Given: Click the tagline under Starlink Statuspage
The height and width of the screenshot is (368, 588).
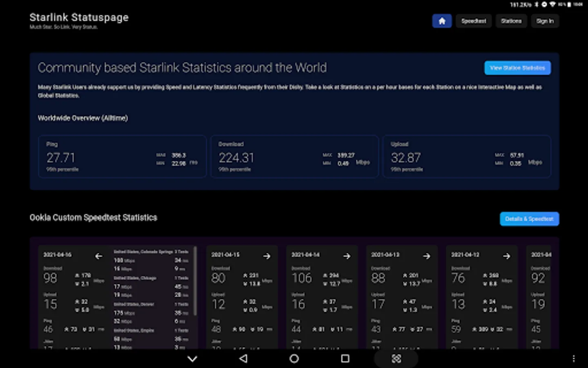Looking at the screenshot, I should [63, 27].
